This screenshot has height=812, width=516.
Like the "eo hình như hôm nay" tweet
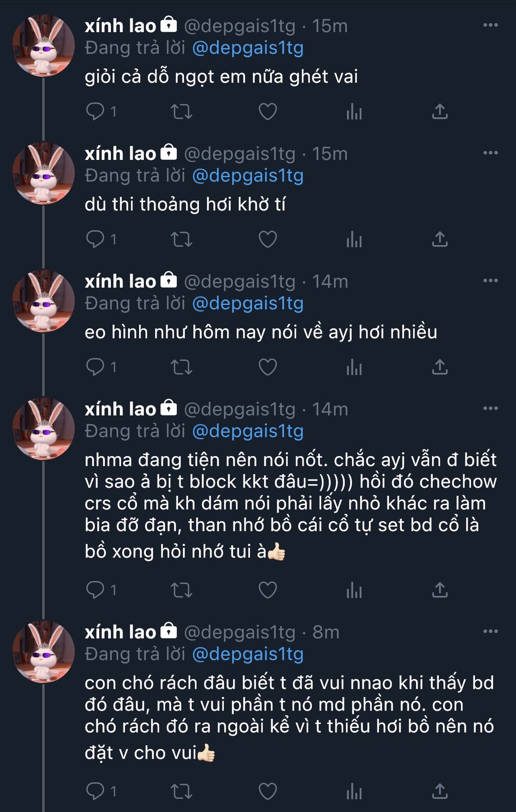pos(268,367)
